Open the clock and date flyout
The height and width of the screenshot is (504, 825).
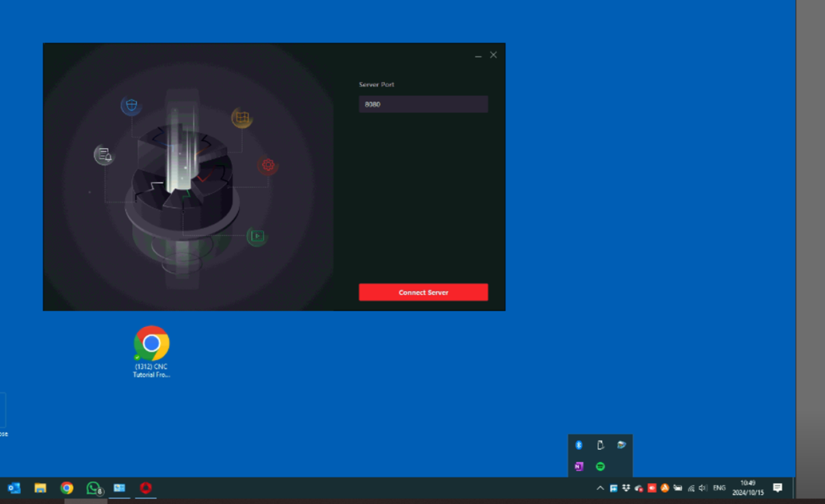748,488
